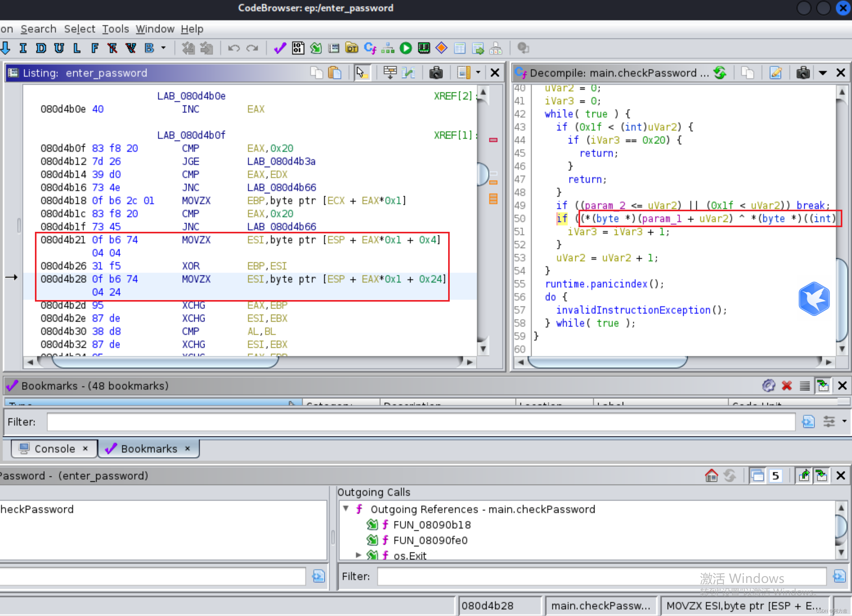Open the Tools menu
The image size is (852, 616).
[x=115, y=29]
